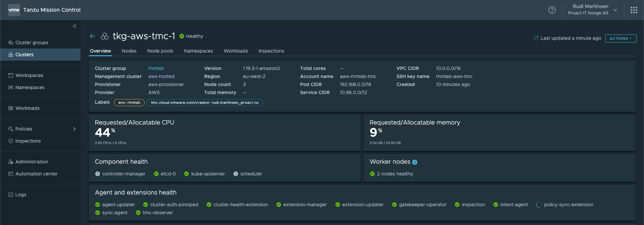
Task: Click the cluster icon beside tkg-aws-tmc-1
Action: 105,36
